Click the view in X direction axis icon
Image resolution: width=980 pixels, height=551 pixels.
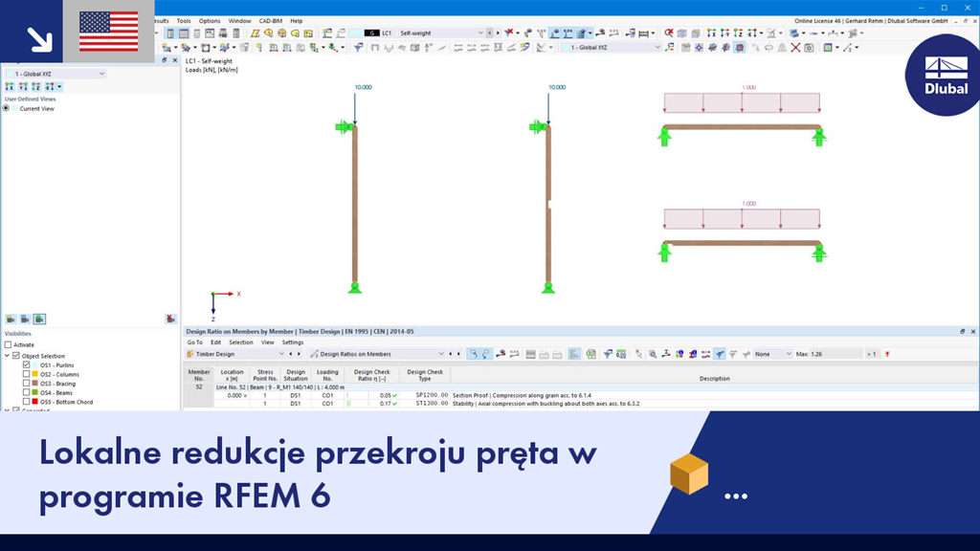711,33
